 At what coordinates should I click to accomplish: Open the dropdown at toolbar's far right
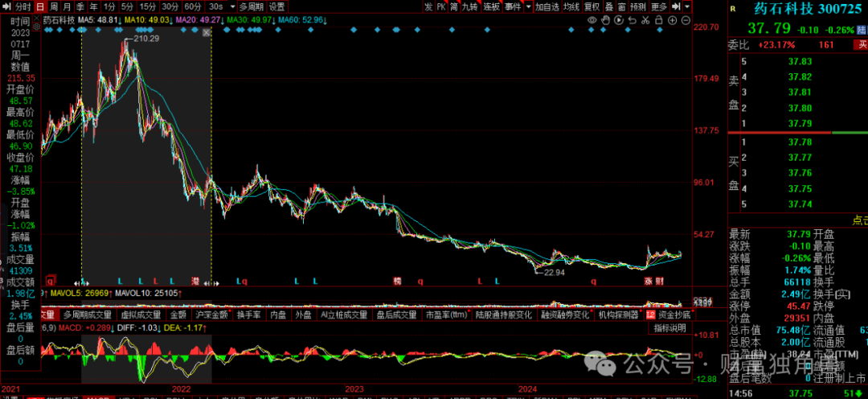tap(688, 6)
